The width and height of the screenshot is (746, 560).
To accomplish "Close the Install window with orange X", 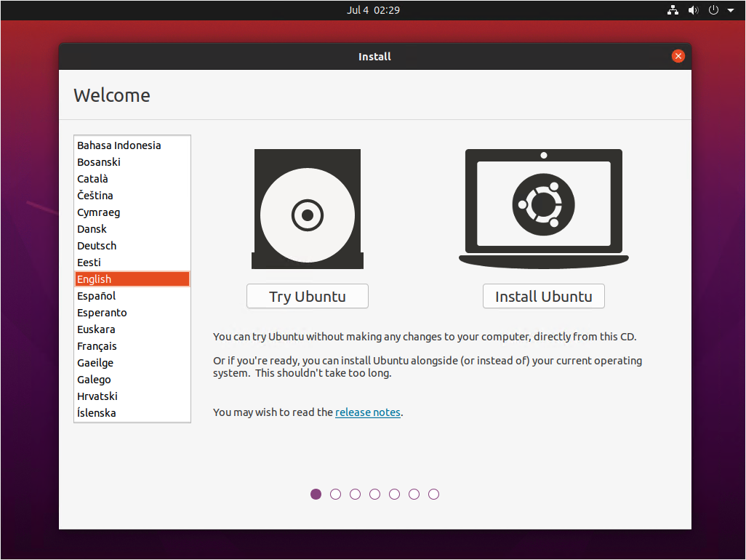I will click(x=678, y=56).
